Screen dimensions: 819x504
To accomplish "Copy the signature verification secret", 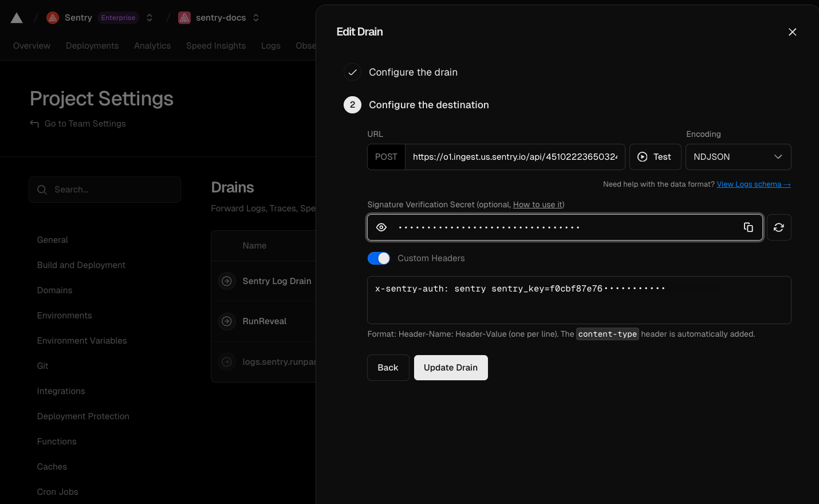I will pos(748,227).
